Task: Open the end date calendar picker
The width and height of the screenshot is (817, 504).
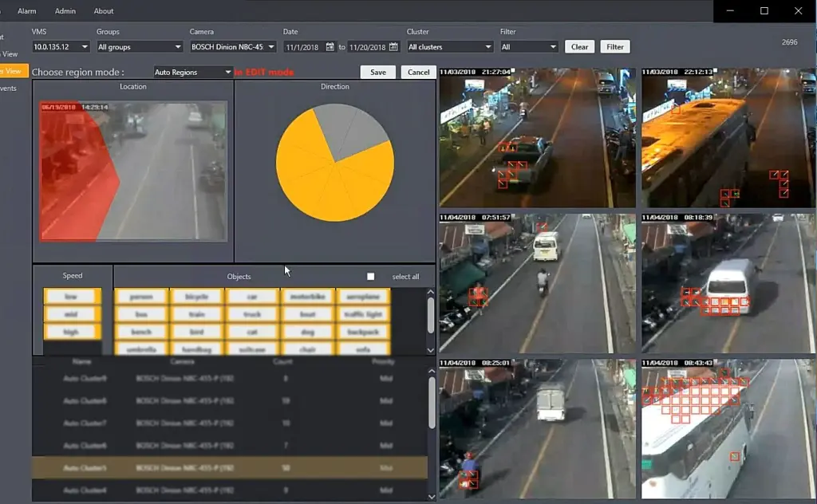Action: 393,47
